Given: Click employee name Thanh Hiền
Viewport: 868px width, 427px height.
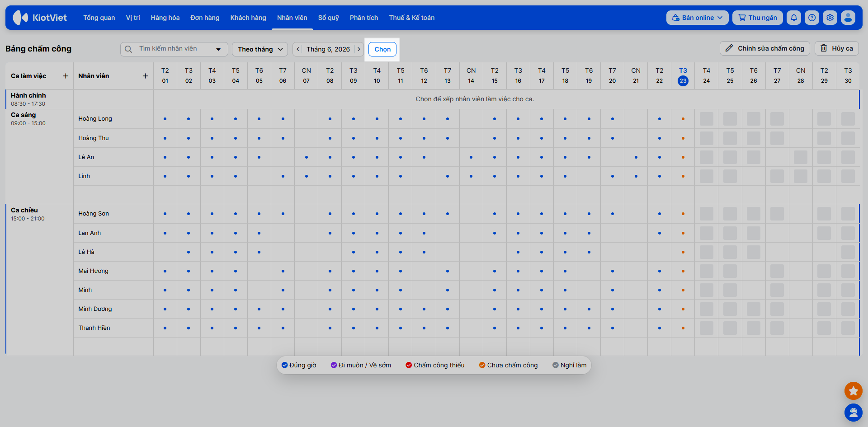Looking at the screenshot, I should 94,328.
